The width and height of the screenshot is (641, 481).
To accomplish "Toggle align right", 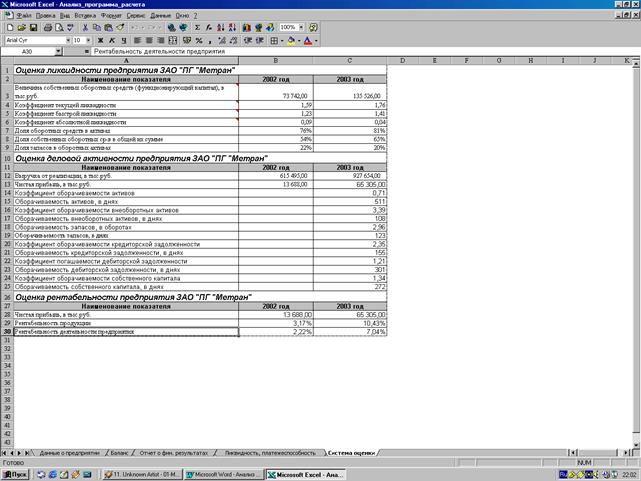I will point(161,40).
